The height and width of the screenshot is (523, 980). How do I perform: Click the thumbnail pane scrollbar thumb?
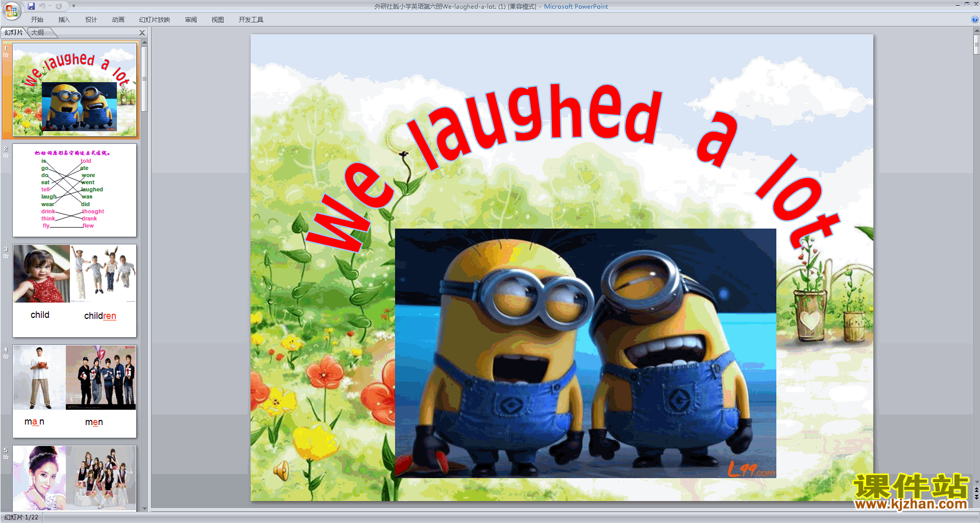click(x=144, y=79)
